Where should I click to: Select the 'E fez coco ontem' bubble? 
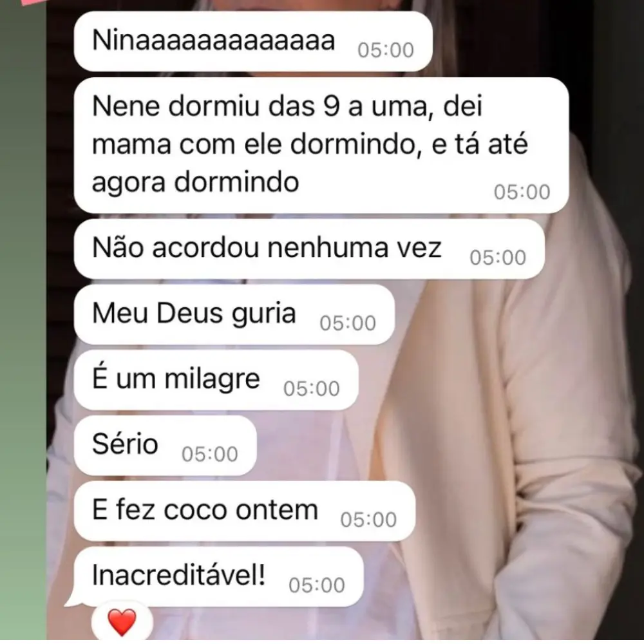pos(244,511)
